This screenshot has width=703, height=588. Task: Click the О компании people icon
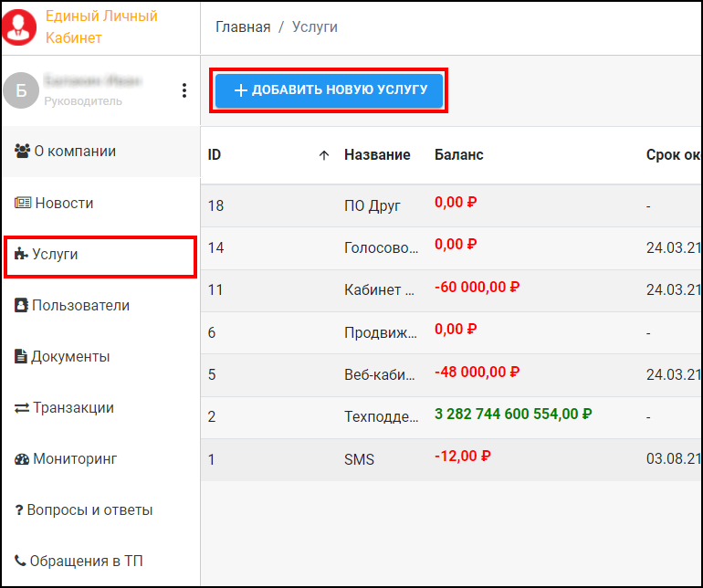[23, 152]
